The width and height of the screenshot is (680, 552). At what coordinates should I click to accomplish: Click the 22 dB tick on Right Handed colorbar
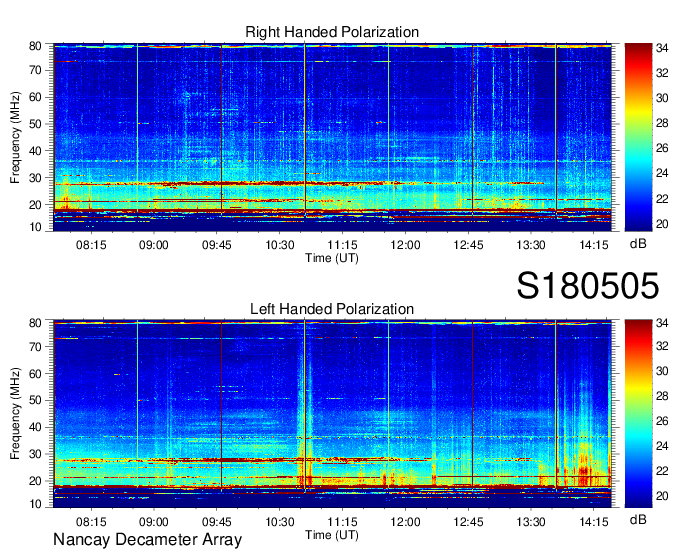tap(662, 199)
